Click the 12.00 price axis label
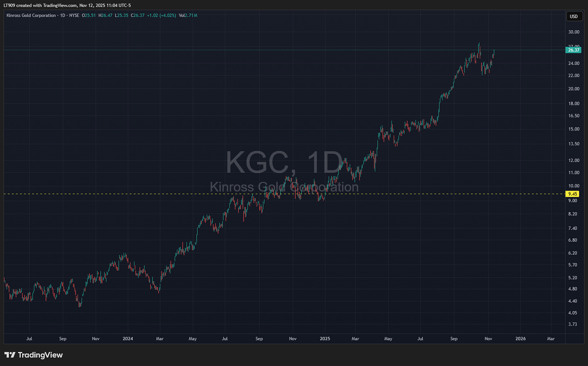The width and height of the screenshot is (588, 366). pyautogui.click(x=573, y=160)
